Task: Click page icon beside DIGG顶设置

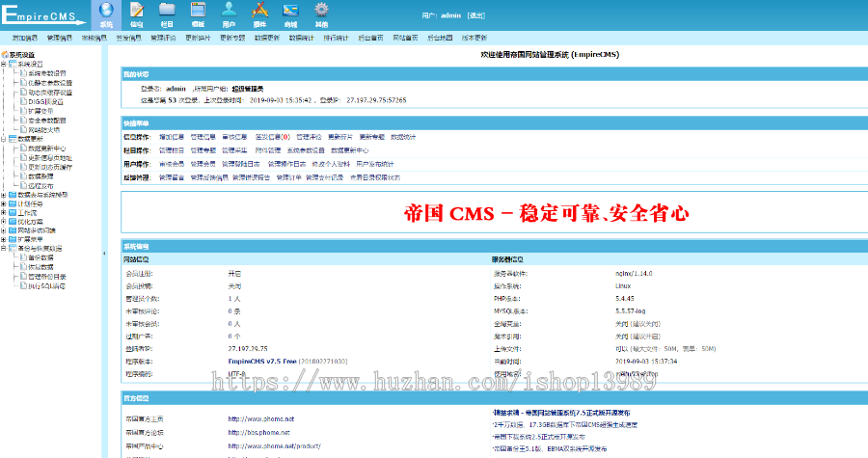Action: pyautogui.click(x=24, y=101)
